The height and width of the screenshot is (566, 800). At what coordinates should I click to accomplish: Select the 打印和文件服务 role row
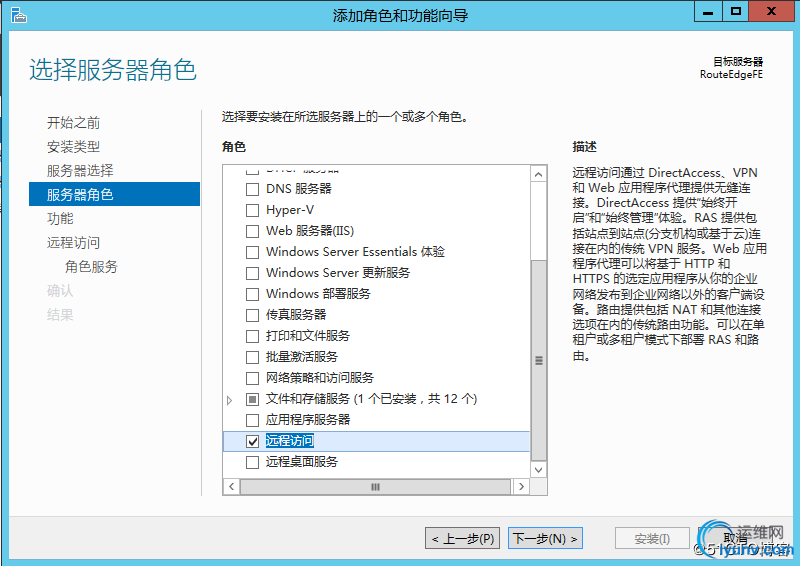coord(308,336)
